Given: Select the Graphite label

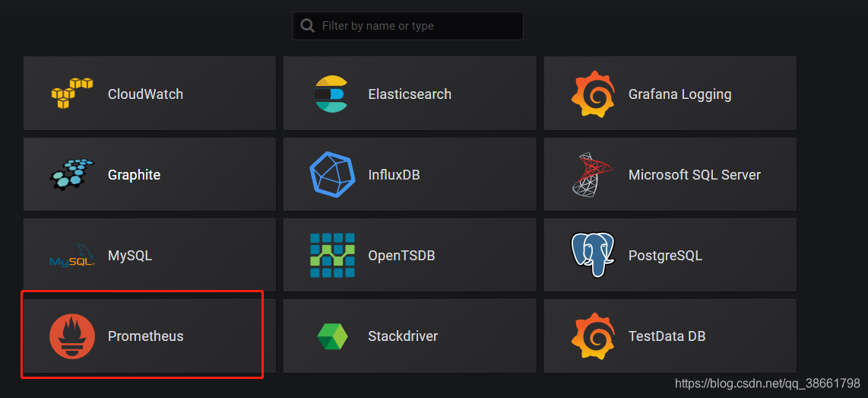Looking at the screenshot, I should tap(134, 175).
